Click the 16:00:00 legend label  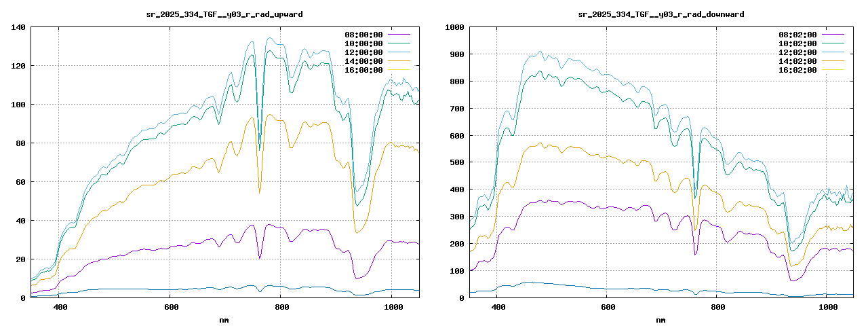[363, 70]
